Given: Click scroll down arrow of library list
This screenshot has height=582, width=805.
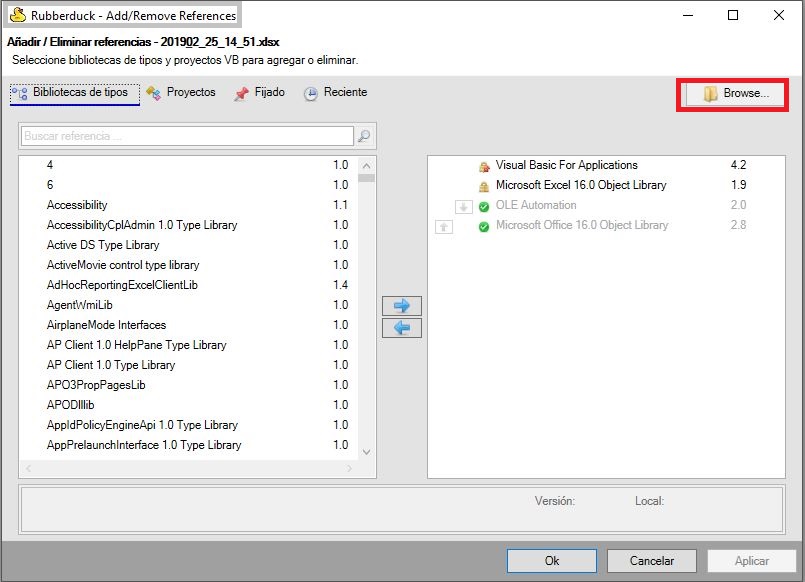Looking at the screenshot, I should pos(367,452).
